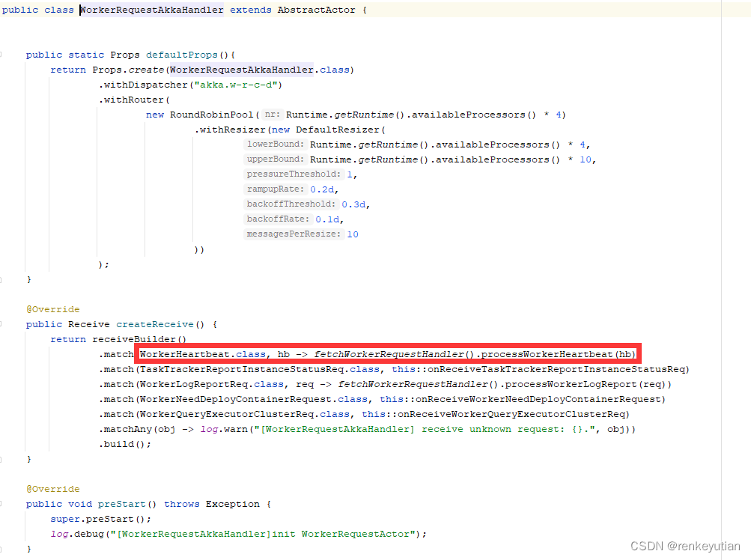
Task: Click the super.preStart() statement
Action: tap(100, 519)
